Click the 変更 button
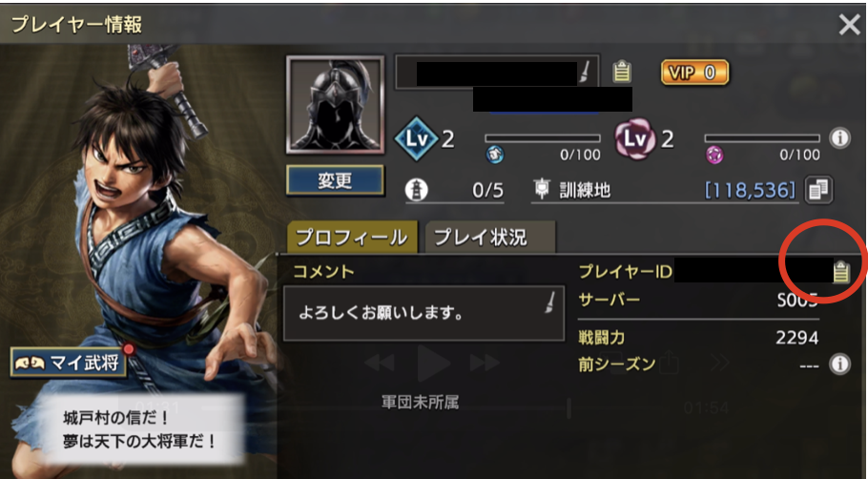Screen dimensions: 868x479 [335, 180]
